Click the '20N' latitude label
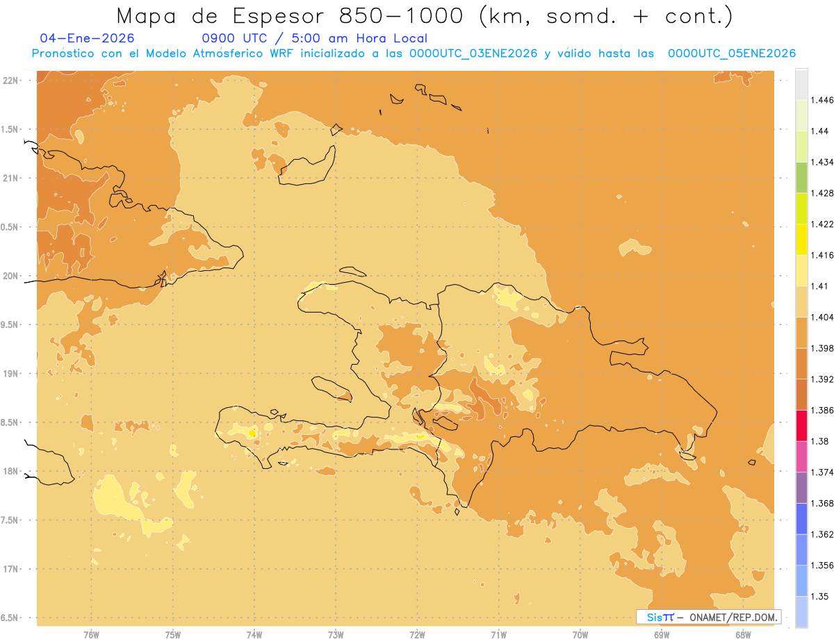The width and height of the screenshot is (834, 644). pos(12,276)
